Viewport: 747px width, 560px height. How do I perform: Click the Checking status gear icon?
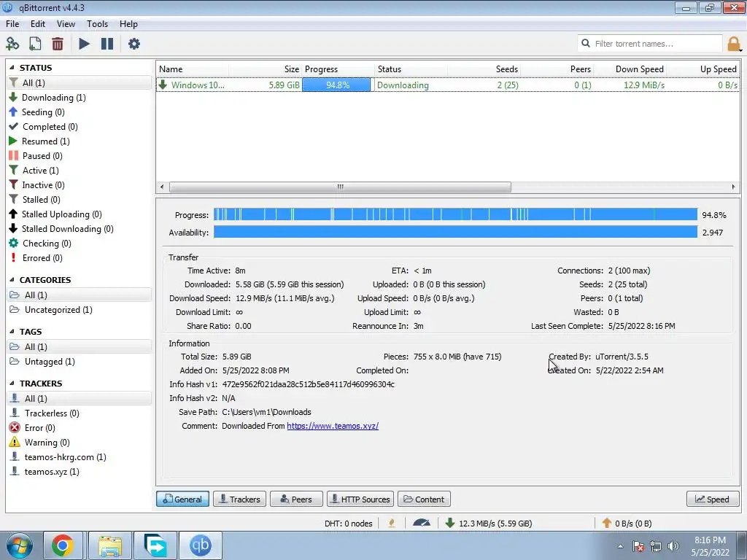coord(13,244)
